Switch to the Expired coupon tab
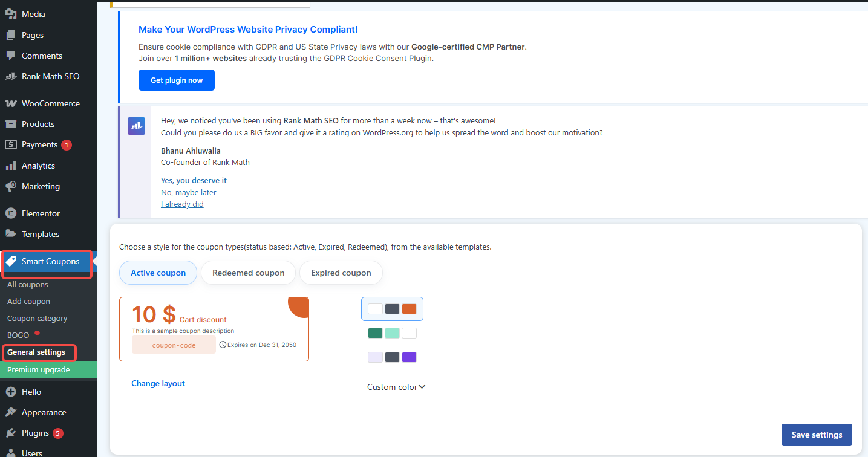 click(341, 273)
